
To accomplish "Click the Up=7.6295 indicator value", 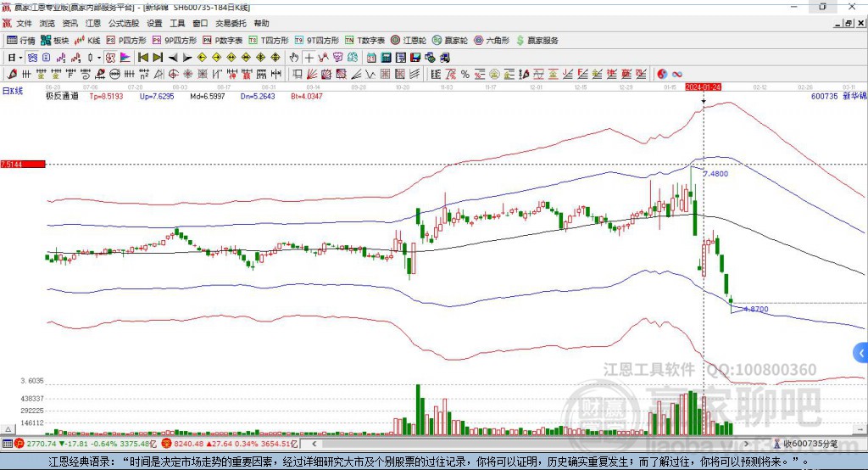I will (x=157, y=97).
